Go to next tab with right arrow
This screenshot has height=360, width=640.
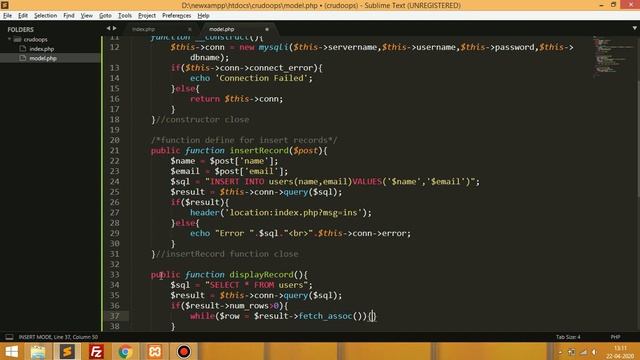[115, 28]
